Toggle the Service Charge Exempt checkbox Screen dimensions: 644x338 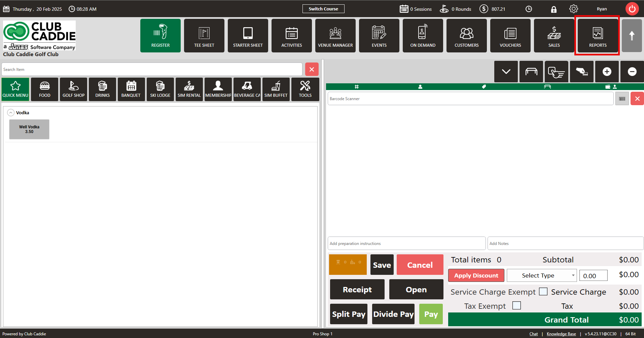click(x=543, y=291)
